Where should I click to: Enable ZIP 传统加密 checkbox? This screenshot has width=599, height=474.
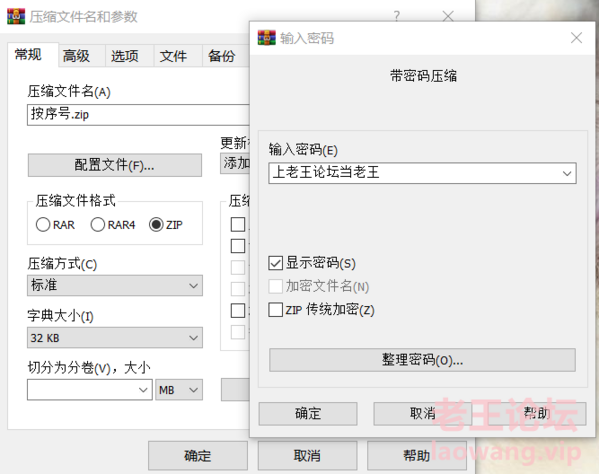pyautogui.click(x=275, y=310)
